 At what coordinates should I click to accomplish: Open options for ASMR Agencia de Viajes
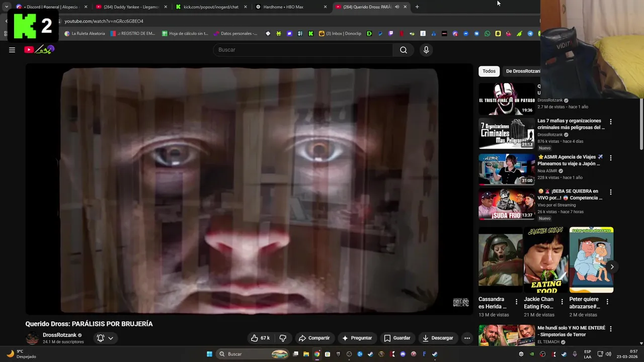click(611, 158)
